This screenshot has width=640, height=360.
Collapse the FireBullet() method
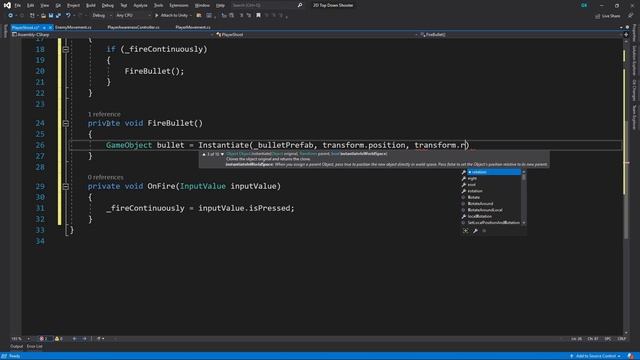click(66, 123)
